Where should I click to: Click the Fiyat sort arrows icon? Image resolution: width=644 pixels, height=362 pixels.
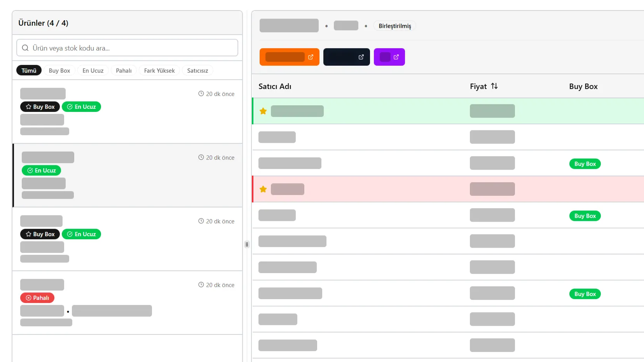(x=494, y=86)
